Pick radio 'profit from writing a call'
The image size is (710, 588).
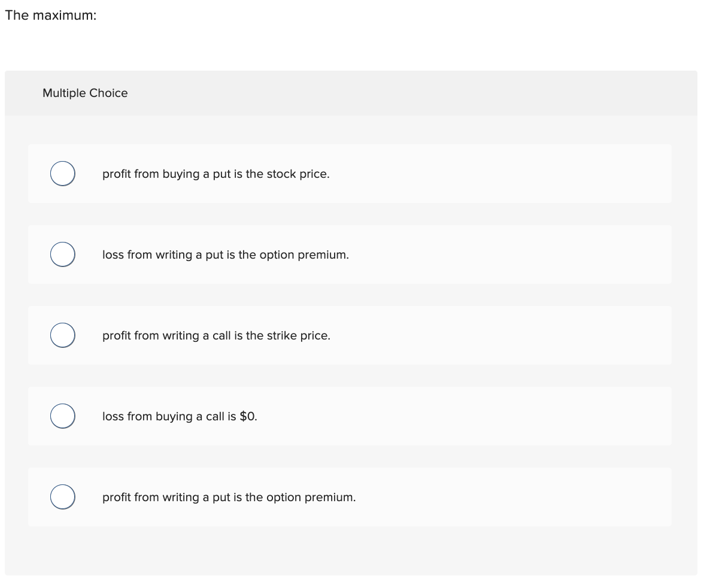pyautogui.click(x=62, y=335)
